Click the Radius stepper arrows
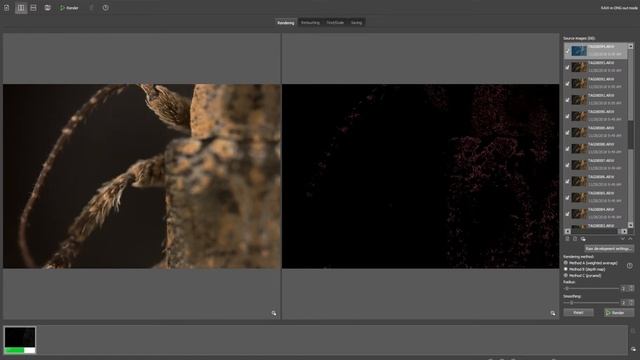 (631, 289)
